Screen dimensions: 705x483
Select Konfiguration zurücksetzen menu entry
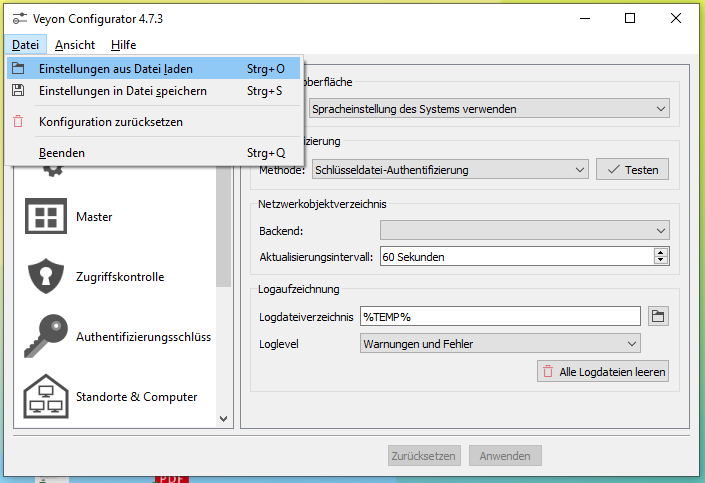154,121
